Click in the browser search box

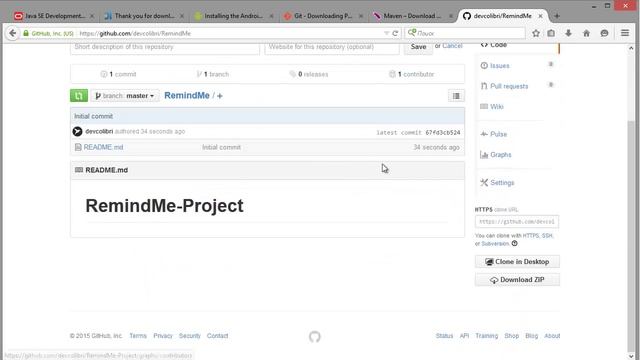(x=465, y=33)
